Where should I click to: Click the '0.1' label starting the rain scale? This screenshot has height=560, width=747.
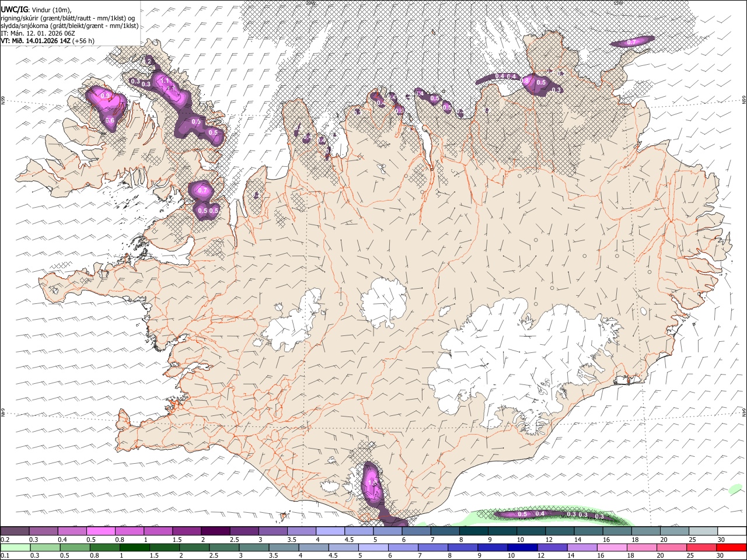5,556
